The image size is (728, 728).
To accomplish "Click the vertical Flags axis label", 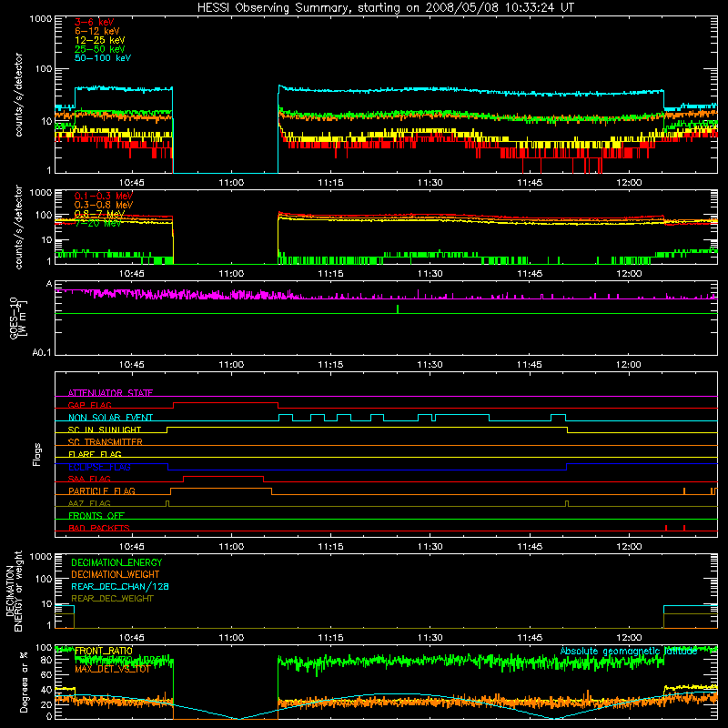I will [x=37, y=454].
